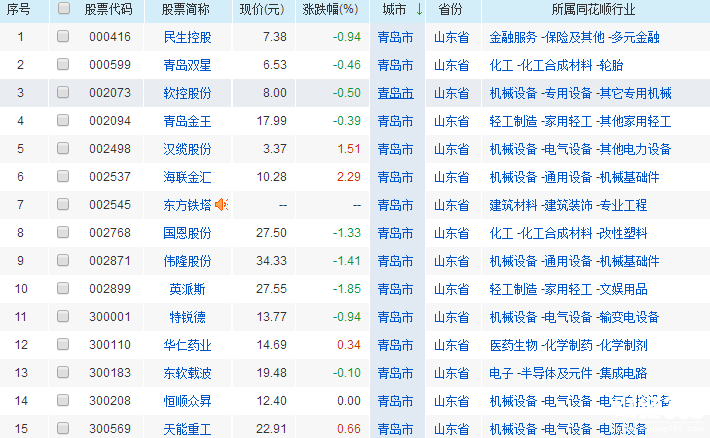Open the 天能重工 stock link
Image resolution: width=710 pixels, height=438 pixels.
coord(187,429)
